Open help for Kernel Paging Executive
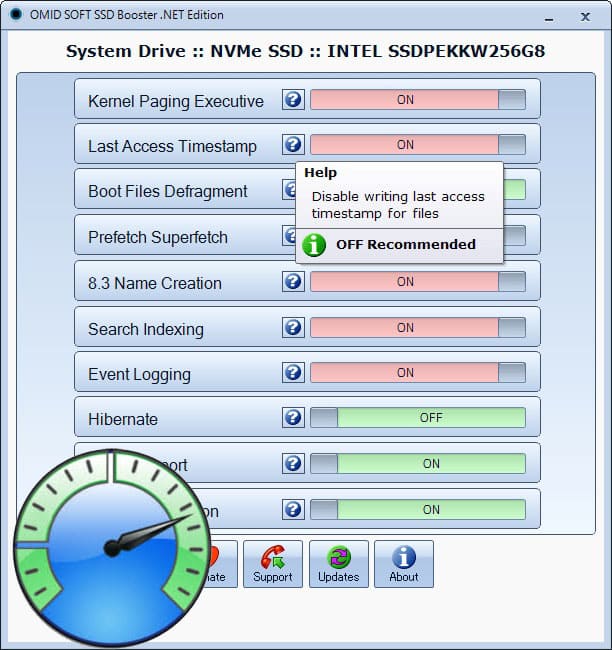 coord(293,99)
